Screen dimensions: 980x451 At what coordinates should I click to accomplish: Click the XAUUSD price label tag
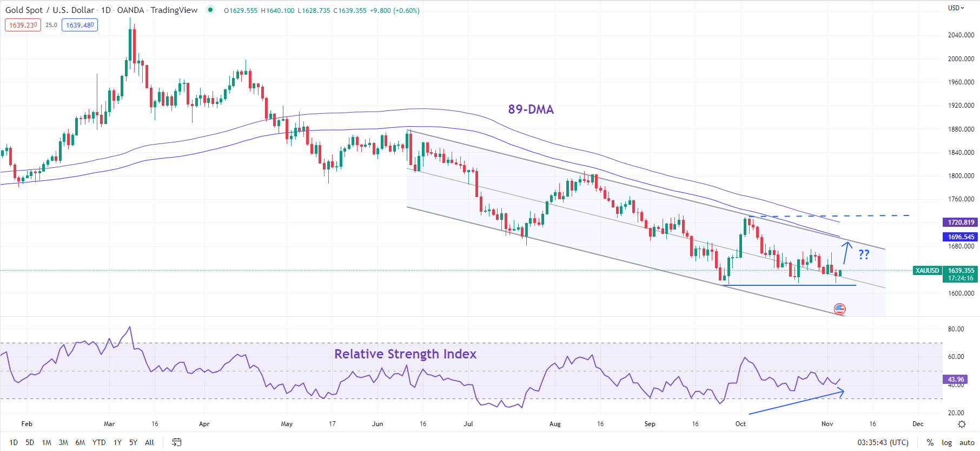pyautogui.click(x=927, y=270)
